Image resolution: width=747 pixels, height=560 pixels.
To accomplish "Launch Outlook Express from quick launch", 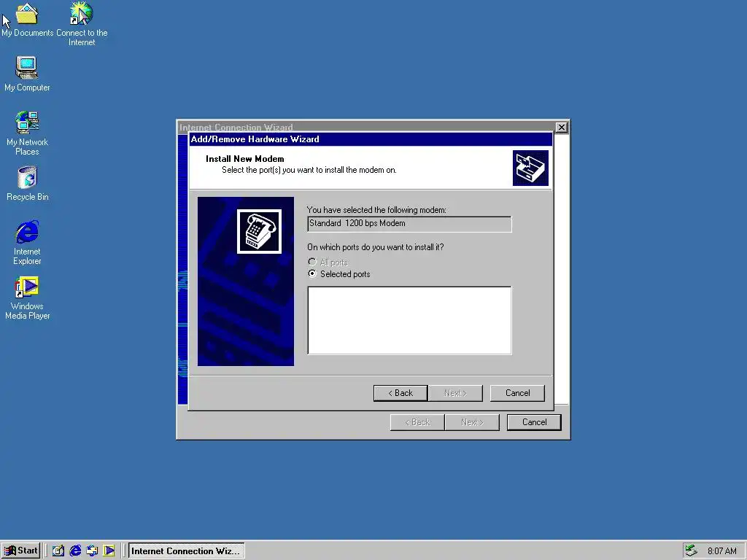I will (x=92, y=551).
